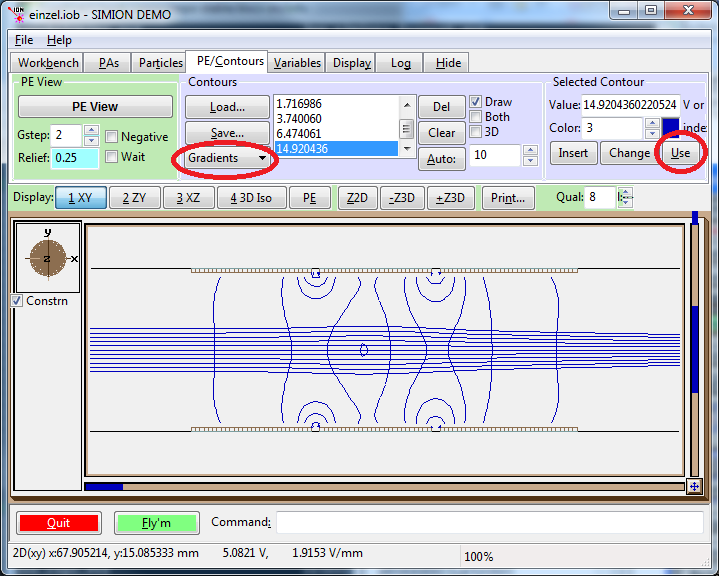The image size is (719, 576).
Task: Click the +Z3D button
Action: (x=450, y=198)
